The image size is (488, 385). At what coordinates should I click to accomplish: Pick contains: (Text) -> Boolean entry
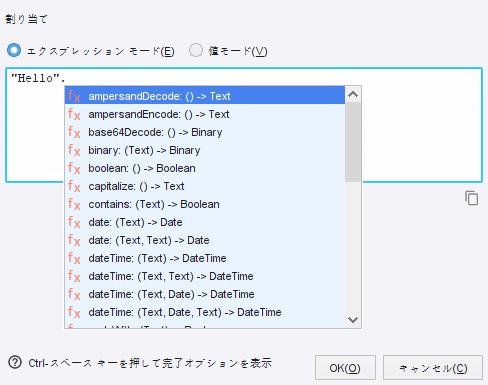(x=205, y=204)
